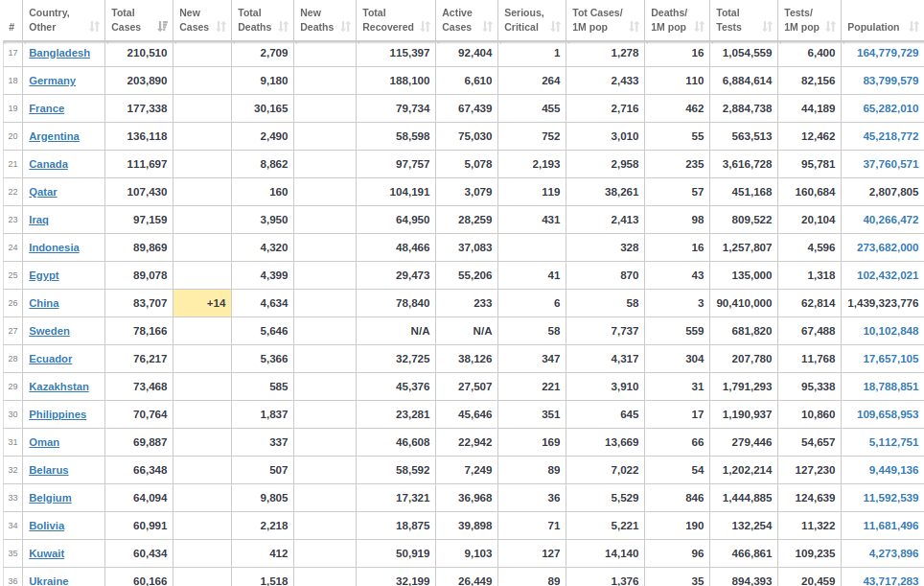The height and width of the screenshot is (586, 924).
Task: View the Philippines country page
Action: point(58,414)
